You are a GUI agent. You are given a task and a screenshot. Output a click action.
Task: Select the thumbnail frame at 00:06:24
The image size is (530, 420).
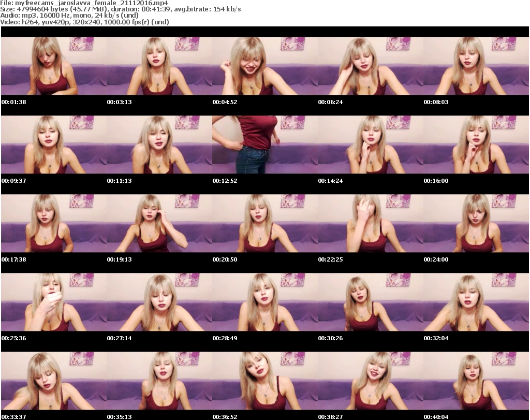(371, 66)
